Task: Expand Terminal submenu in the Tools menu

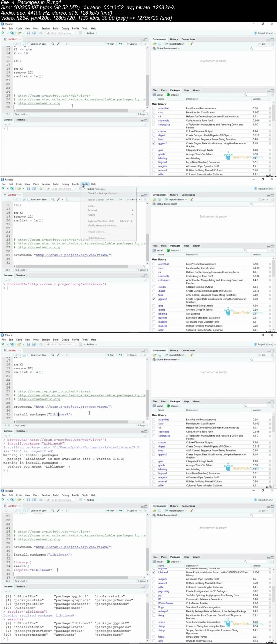Action: point(110,210)
